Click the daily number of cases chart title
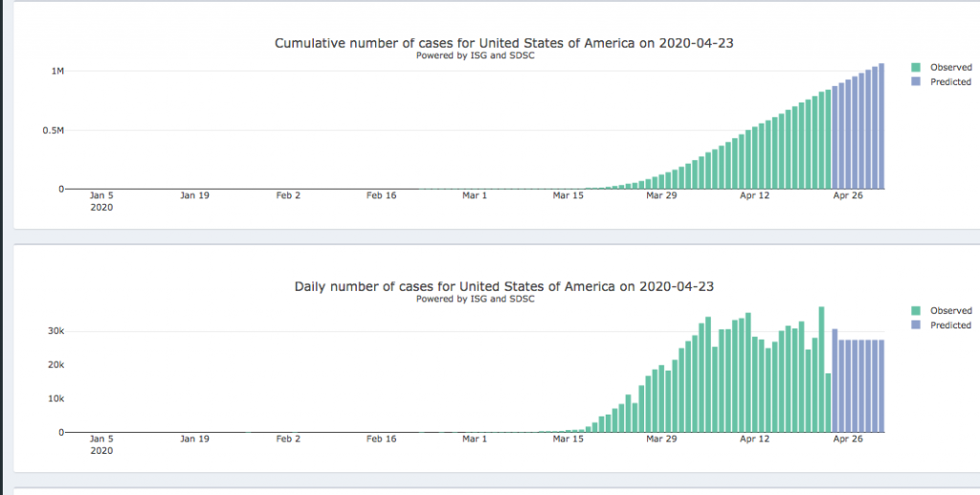 coord(504,286)
